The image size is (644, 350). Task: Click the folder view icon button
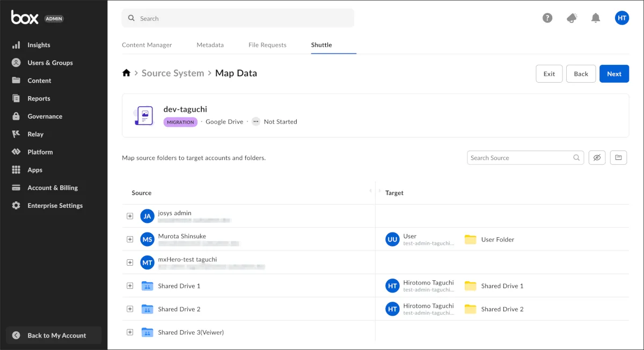618,158
